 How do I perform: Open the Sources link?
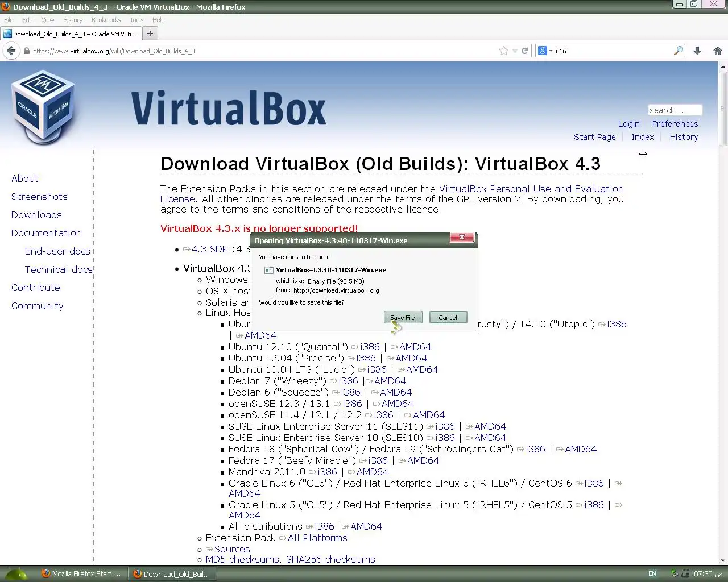(x=232, y=549)
